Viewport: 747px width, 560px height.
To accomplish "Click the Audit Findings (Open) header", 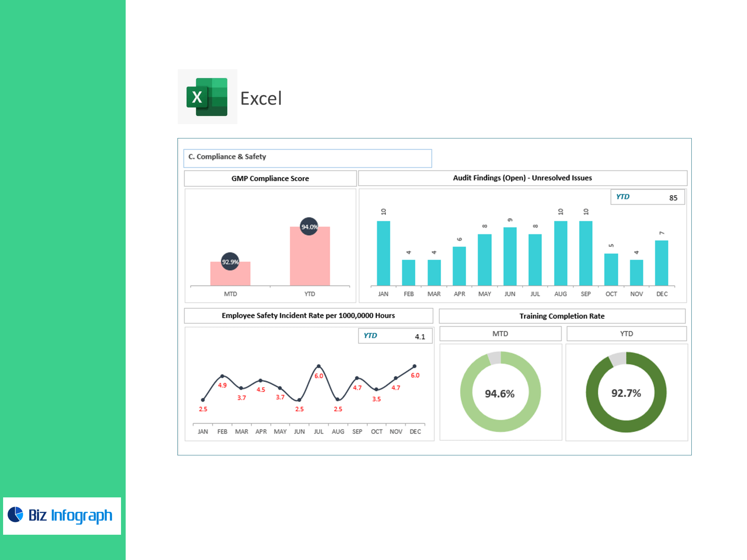I will pos(522,178).
